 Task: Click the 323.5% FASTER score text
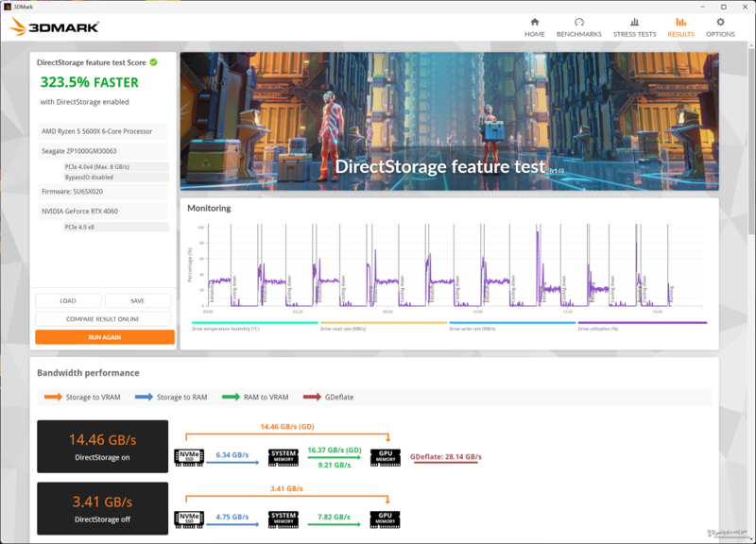point(89,82)
